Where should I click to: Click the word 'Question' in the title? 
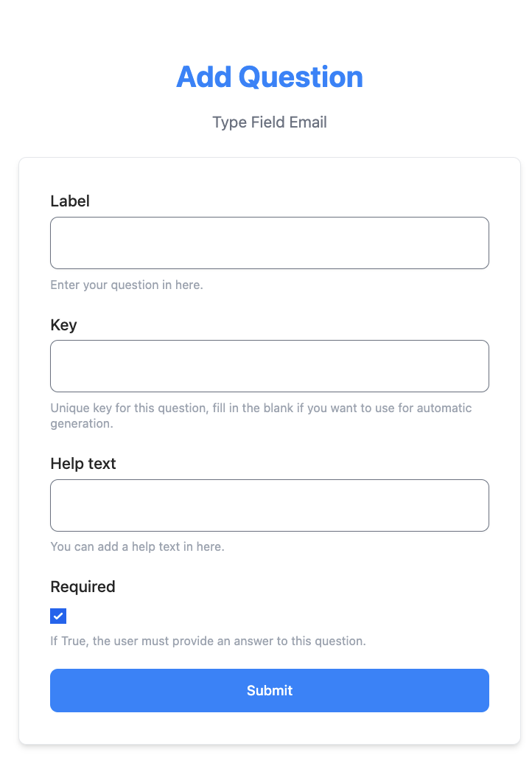pos(301,77)
